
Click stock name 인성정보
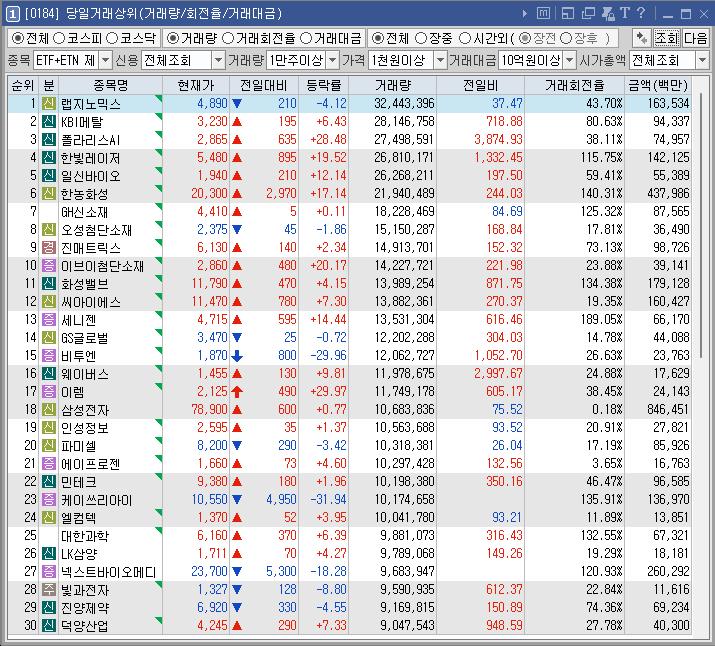[85, 428]
